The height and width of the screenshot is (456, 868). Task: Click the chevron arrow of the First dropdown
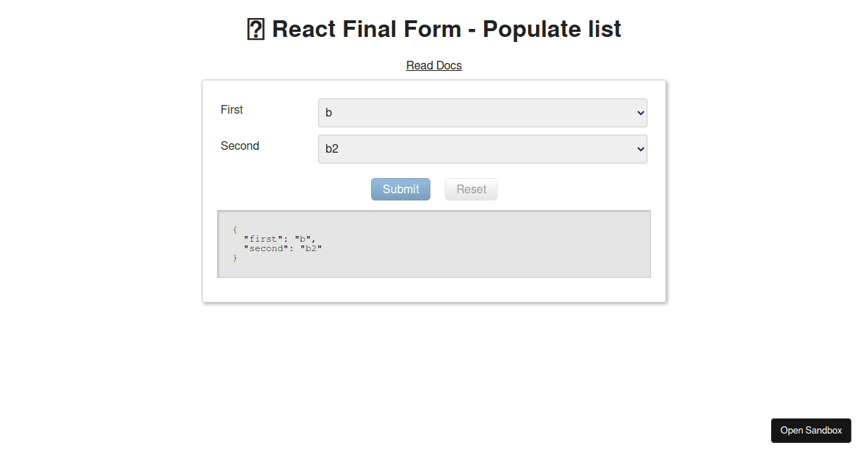coord(640,113)
